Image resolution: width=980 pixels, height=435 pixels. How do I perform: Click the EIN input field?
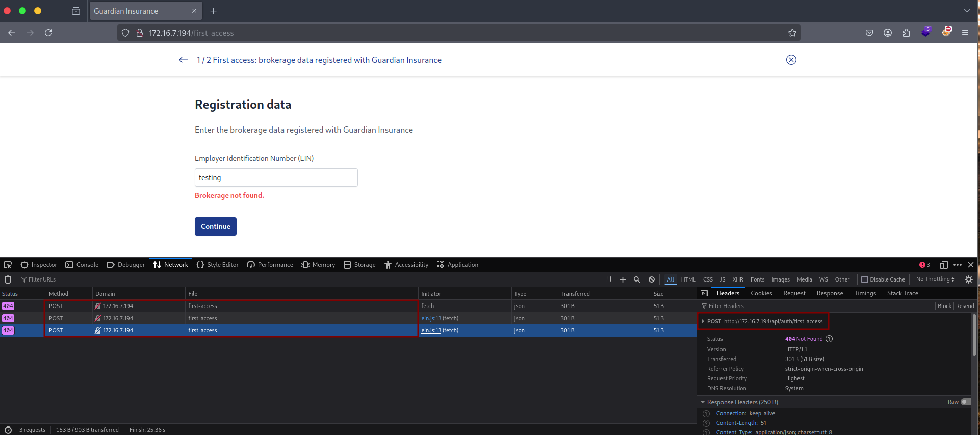point(276,177)
